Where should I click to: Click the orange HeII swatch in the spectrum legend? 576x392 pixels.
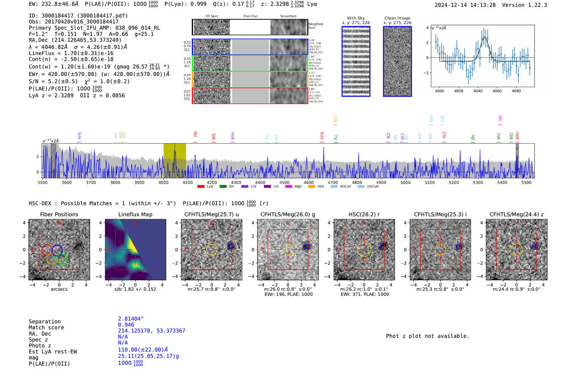[x=311, y=186]
